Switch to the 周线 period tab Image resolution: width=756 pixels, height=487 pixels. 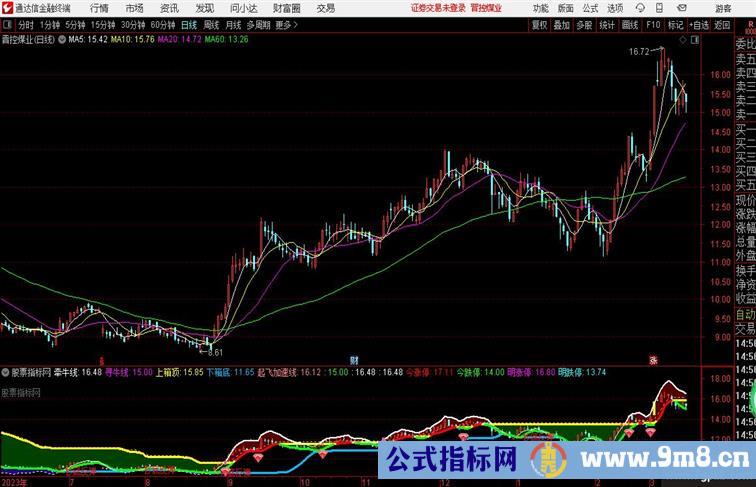point(211,25)
